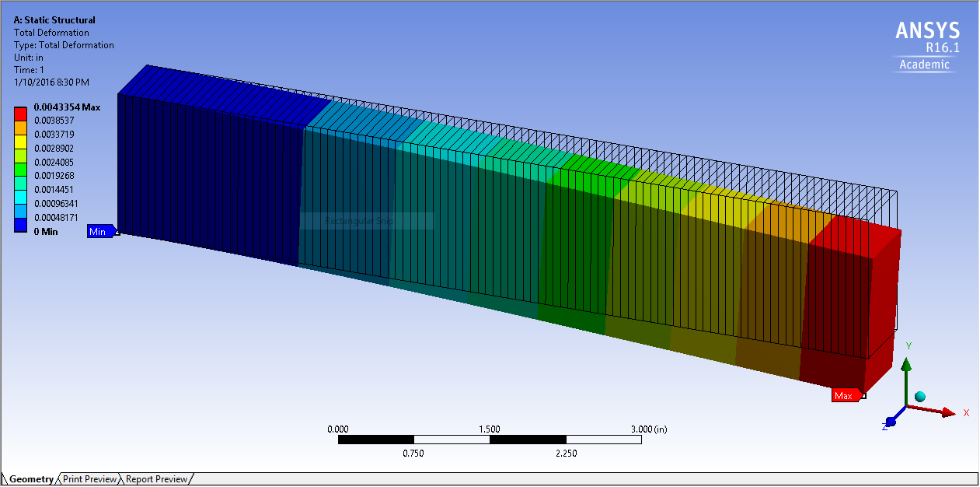The image size is (980, 487).
Task: Click the cyan isometric view ball on triad
Action: click(x=920, y=397)
